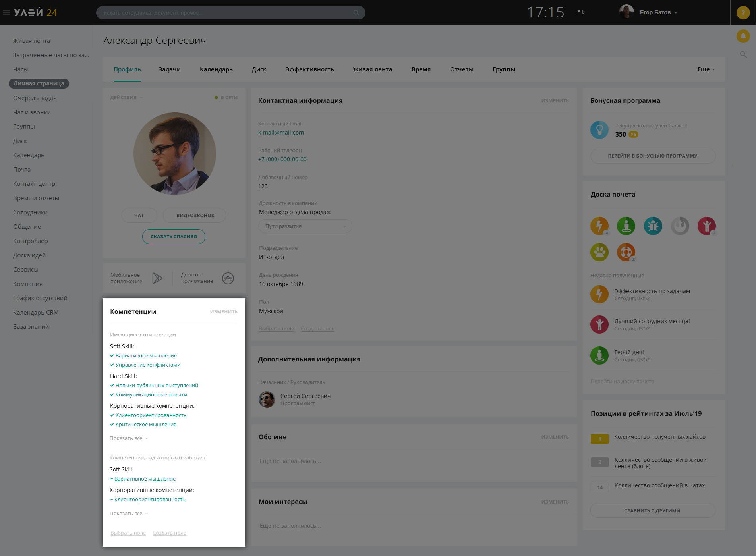Click green badge beside Герой дня
The width and height of the screenshot is (756, 556).
pos(599,355)
